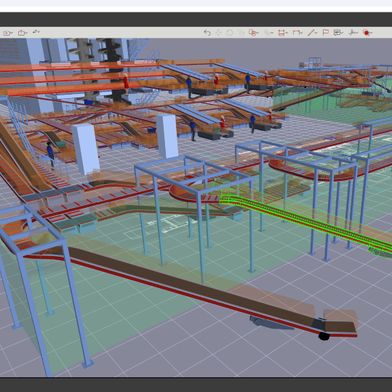Screen dimensions: 392x392
Task: Select the red grid alignment icon
Action: coord(283,33)
